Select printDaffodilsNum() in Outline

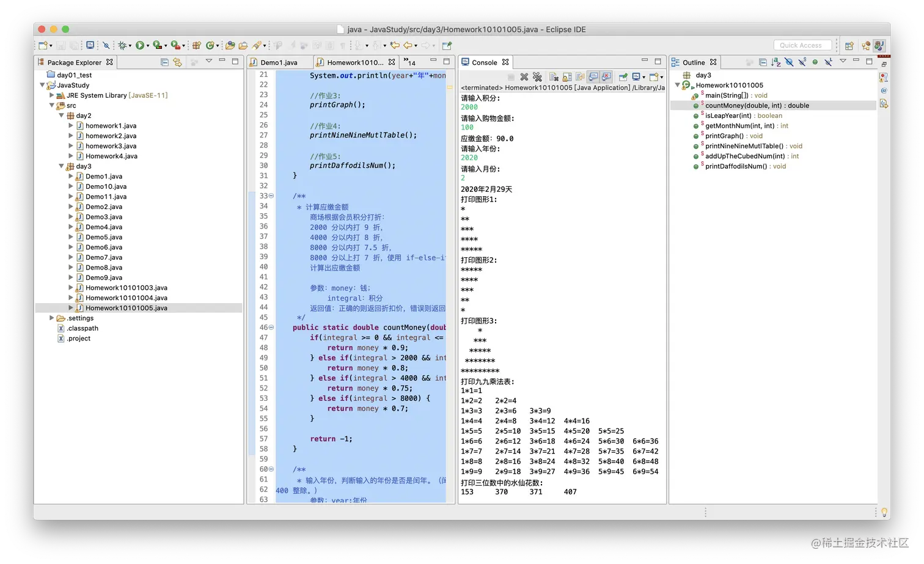coord(746,166)
